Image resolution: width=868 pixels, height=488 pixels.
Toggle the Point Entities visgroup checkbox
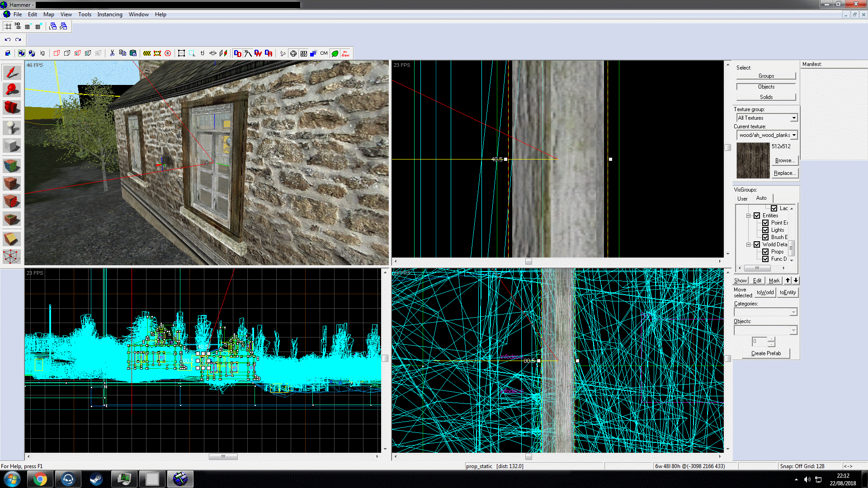click(x=765, y=223)
